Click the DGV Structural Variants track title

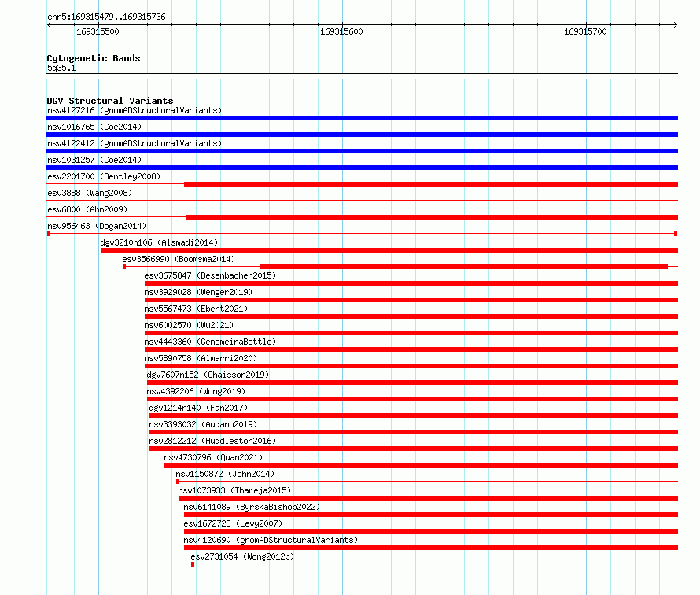[x=110, y=101]
